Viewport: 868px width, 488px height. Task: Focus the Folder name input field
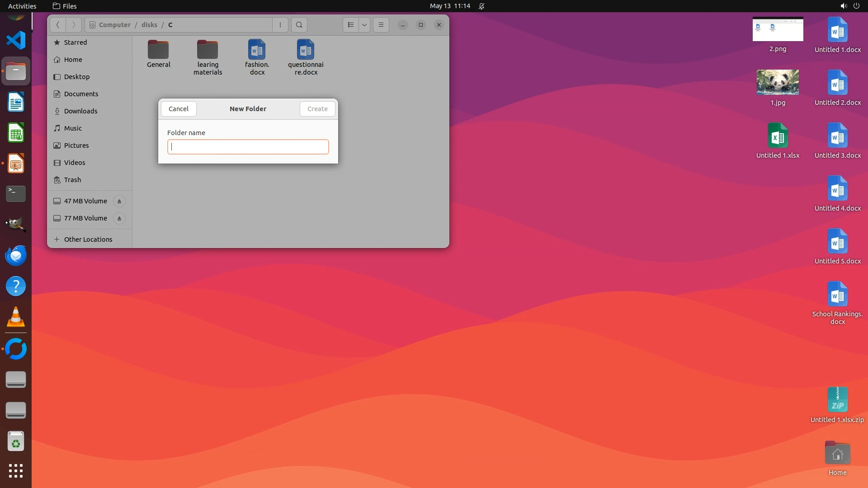tap(248, 147)
